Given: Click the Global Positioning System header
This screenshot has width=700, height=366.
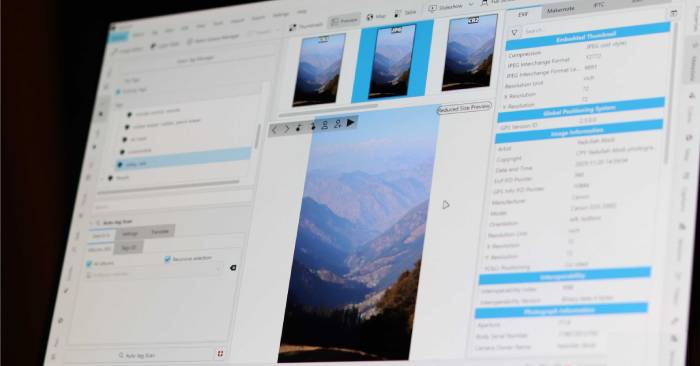Looking at the screenshot, I should [581, 110].
